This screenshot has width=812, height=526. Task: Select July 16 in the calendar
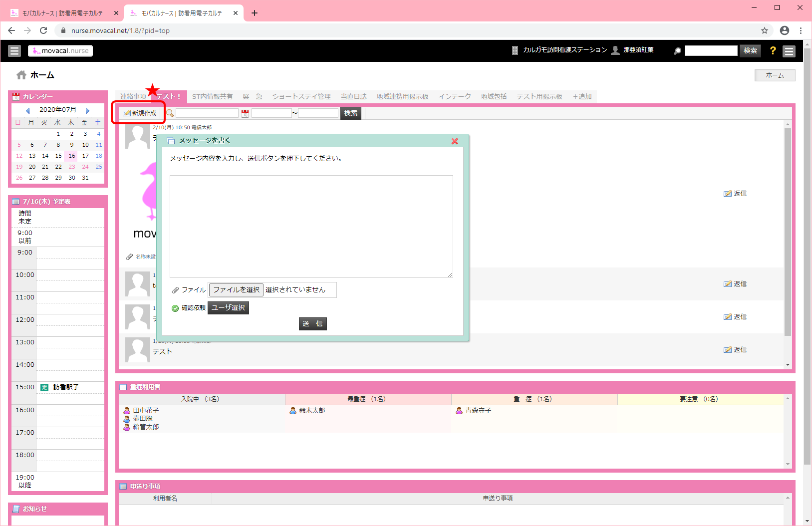[x=72, y=156]
